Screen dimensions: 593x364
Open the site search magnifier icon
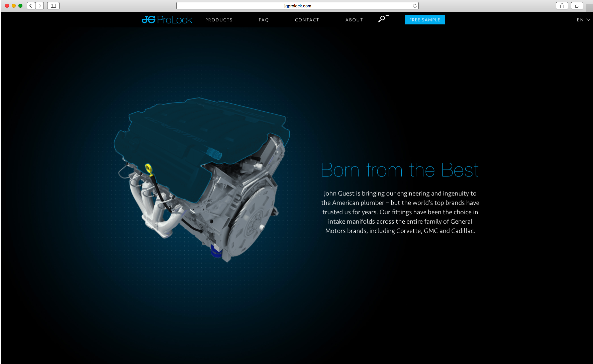tap(384, 19)
